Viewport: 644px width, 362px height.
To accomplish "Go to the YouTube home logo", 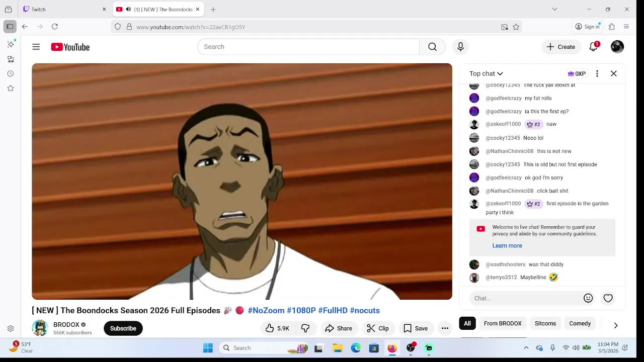I will tap(70, 47).
